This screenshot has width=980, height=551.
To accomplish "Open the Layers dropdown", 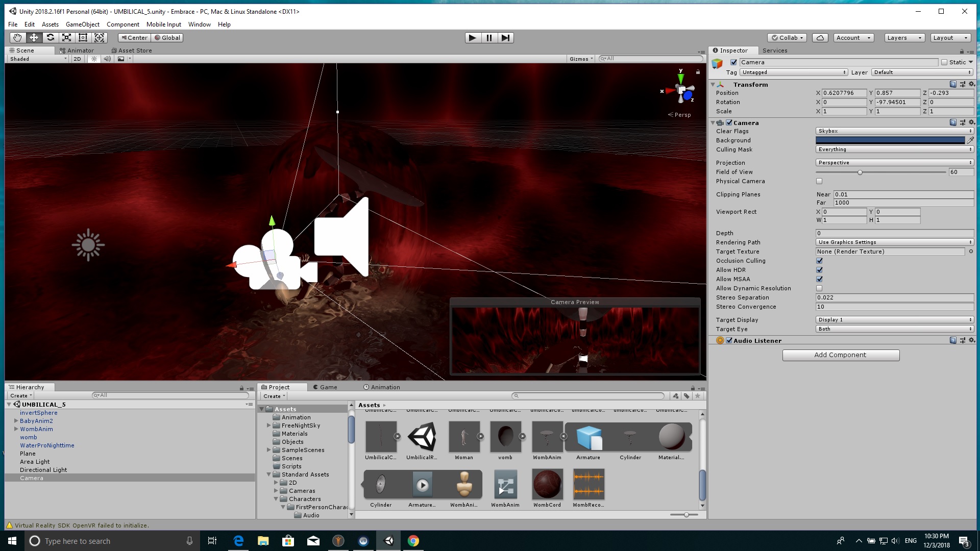I will tap(904, 38).
